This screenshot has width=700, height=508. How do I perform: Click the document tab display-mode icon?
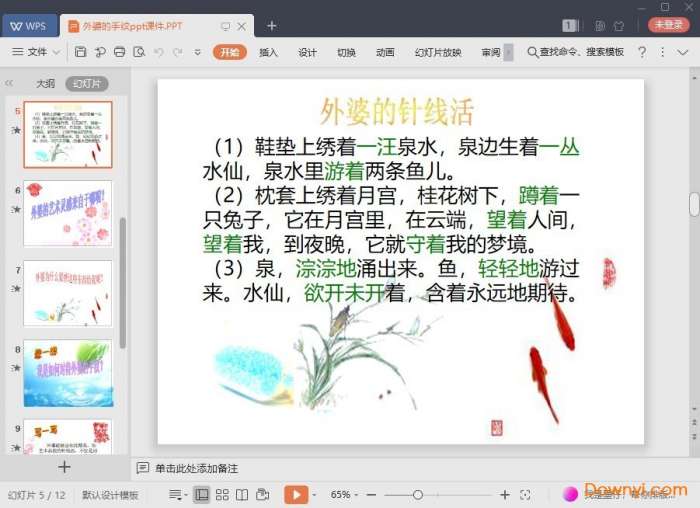(x=226, y=26)
